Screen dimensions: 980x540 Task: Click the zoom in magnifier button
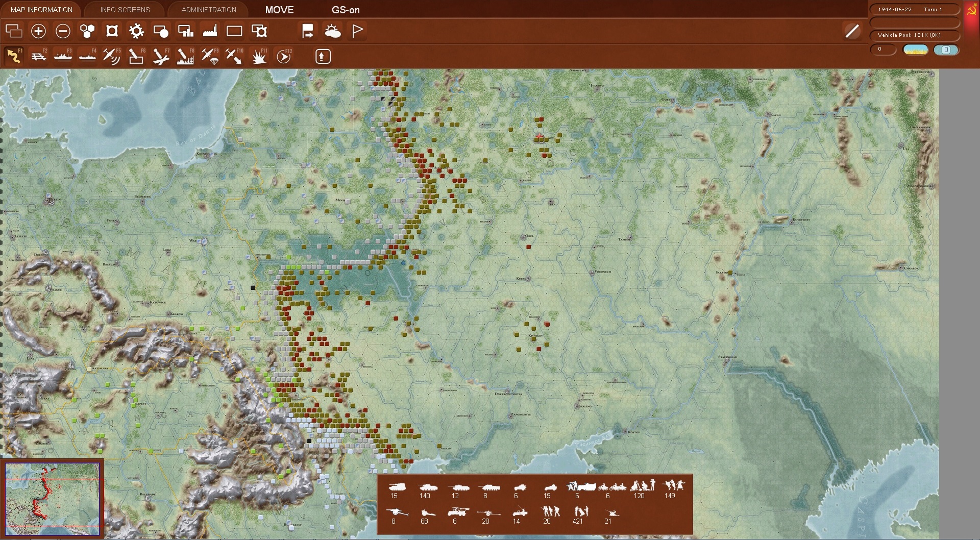(38, 31)
